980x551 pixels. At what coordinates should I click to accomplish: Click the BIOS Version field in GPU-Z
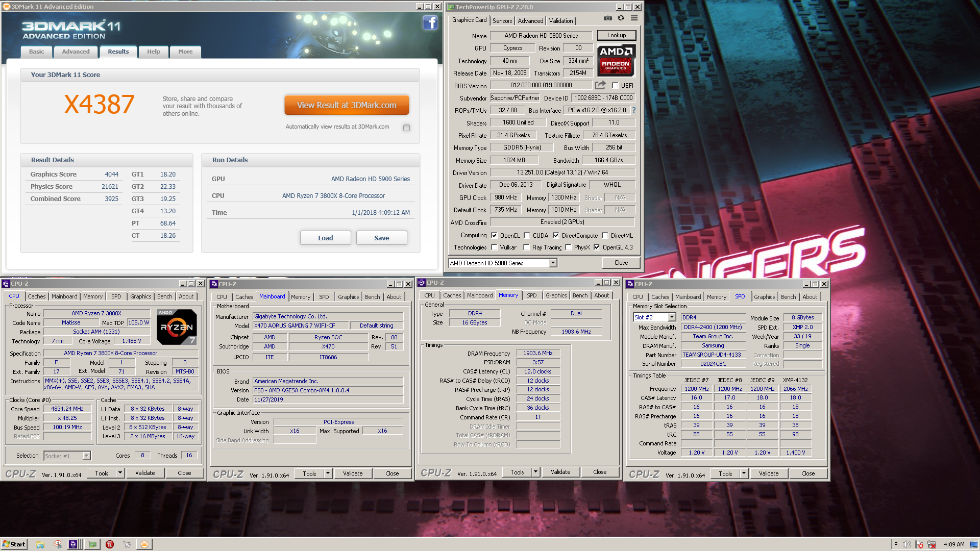click(x=541, y=85)
